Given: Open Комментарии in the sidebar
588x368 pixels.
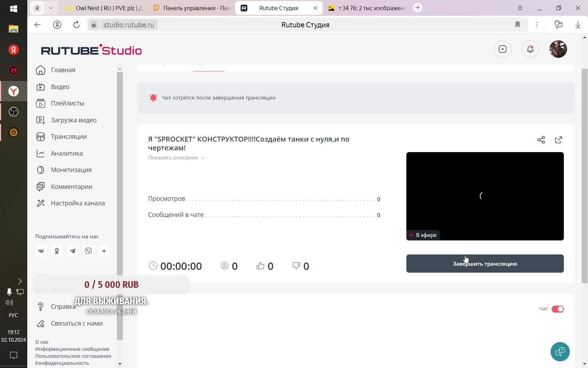Looking at the screenshot, I should (x=64, y=186).
